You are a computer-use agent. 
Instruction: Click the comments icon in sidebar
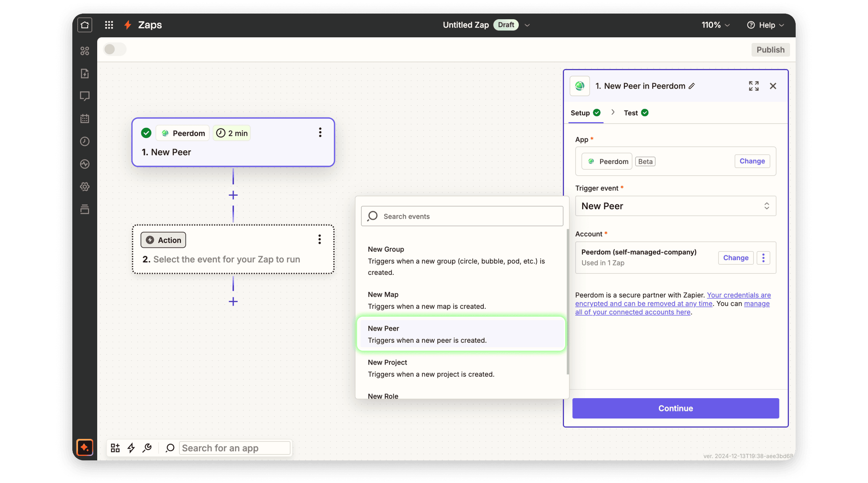pyautogui.click(x=85, y=96)
